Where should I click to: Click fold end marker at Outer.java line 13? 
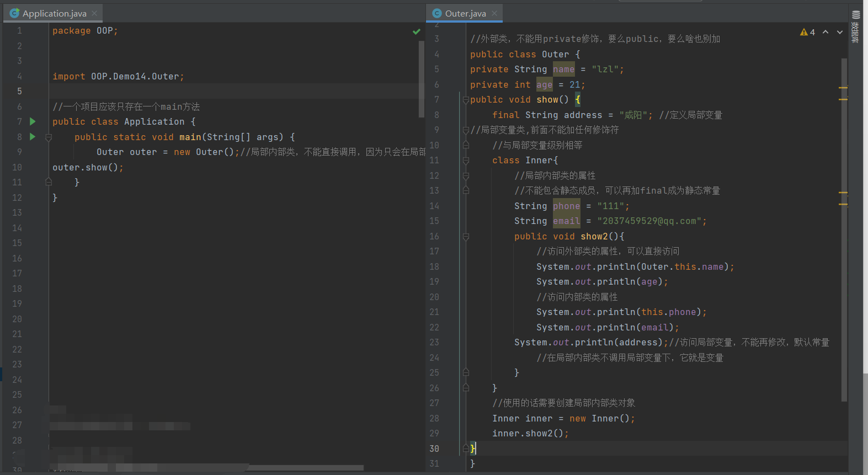coord(466,190)
